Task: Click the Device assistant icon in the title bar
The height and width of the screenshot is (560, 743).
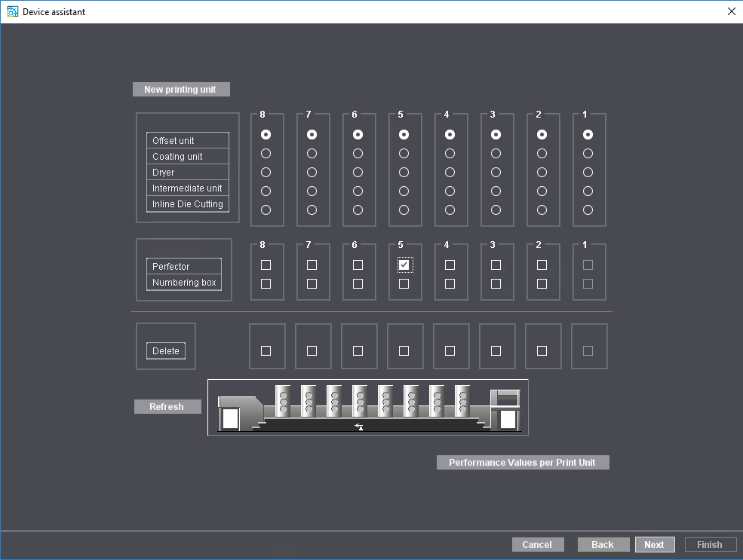Action: (11, 11)
